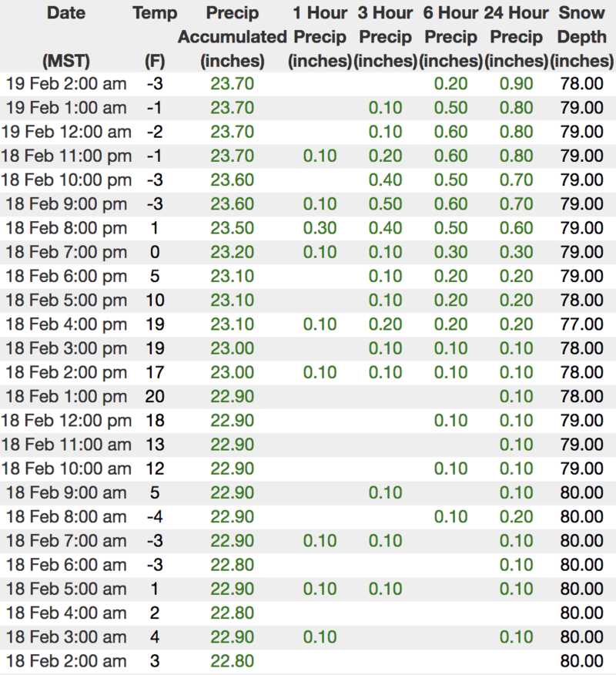
Task: Select 0.40 three-hour precip in 10:00 pm row
Action: [385, 180]
